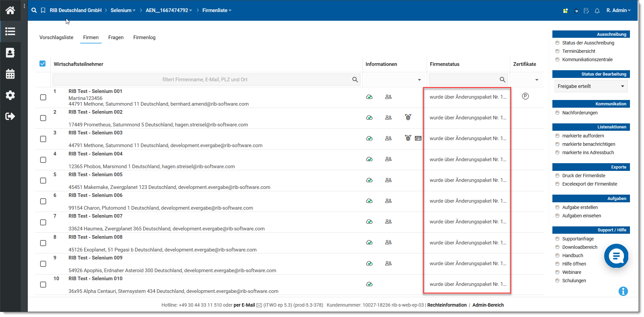
Task: Click the Wirtschaftsteilnehmer column header
Action: (79, 64)
